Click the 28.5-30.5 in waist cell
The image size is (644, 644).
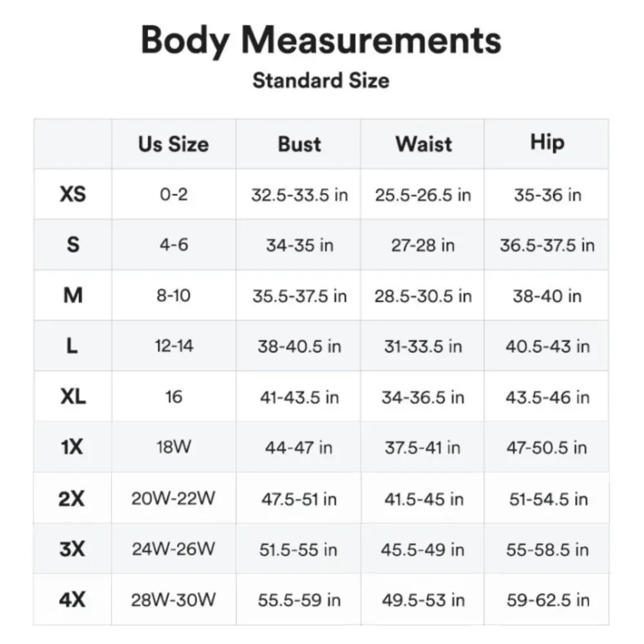(x=423, y=296)
